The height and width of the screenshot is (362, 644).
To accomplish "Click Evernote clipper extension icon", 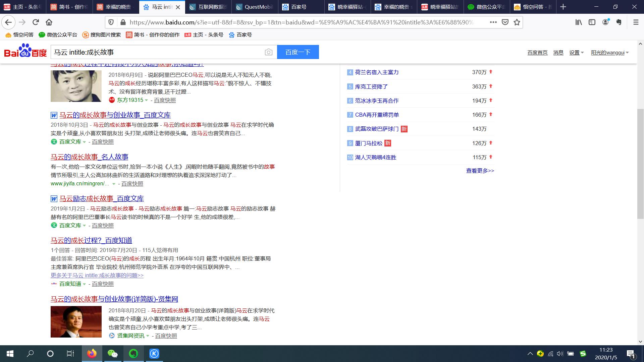I will pos(619,22).
